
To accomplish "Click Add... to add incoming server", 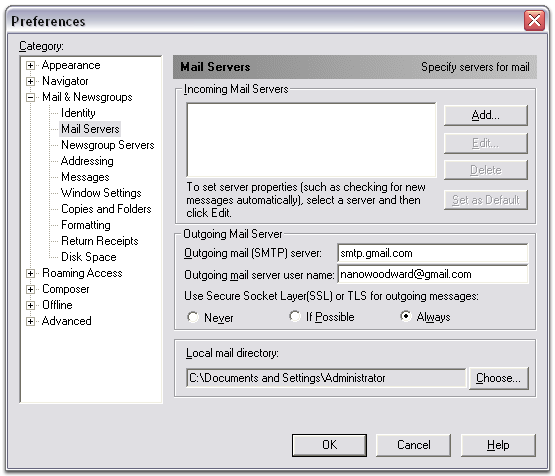I will 486,115.
